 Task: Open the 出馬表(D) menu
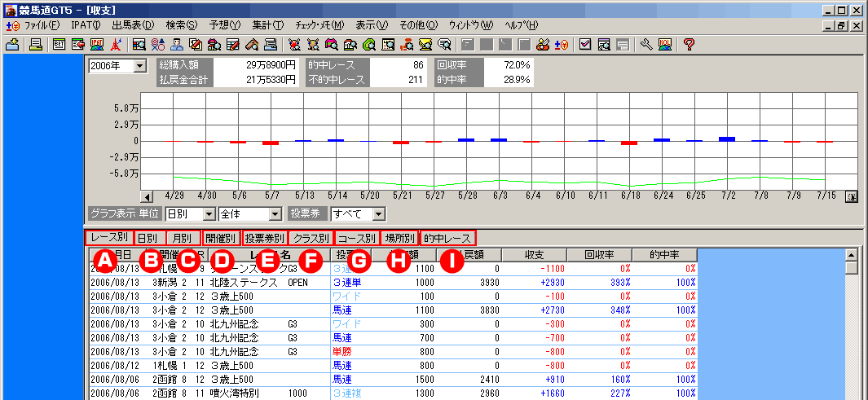coord(133,25)
